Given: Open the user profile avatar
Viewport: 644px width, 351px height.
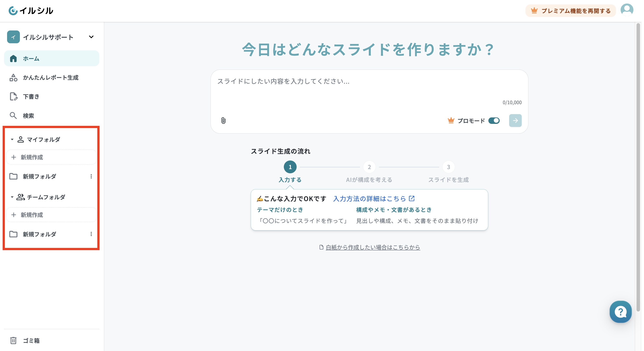Looking at the screenshot, I should pos(627,10).
